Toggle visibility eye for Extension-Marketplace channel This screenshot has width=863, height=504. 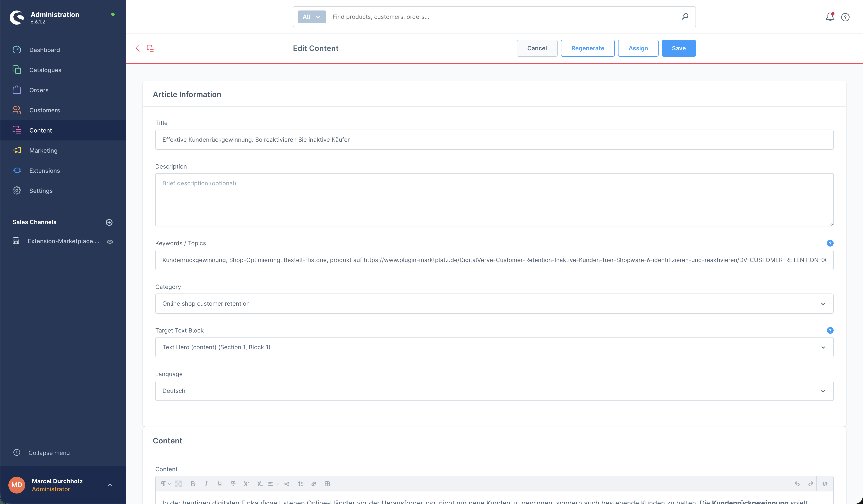(x=110, y=242)
